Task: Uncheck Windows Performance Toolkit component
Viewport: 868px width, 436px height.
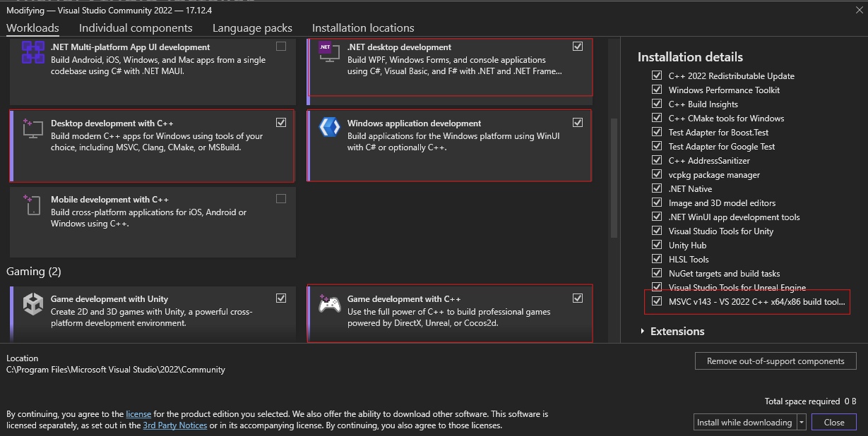Action: [x=657, y=90]
